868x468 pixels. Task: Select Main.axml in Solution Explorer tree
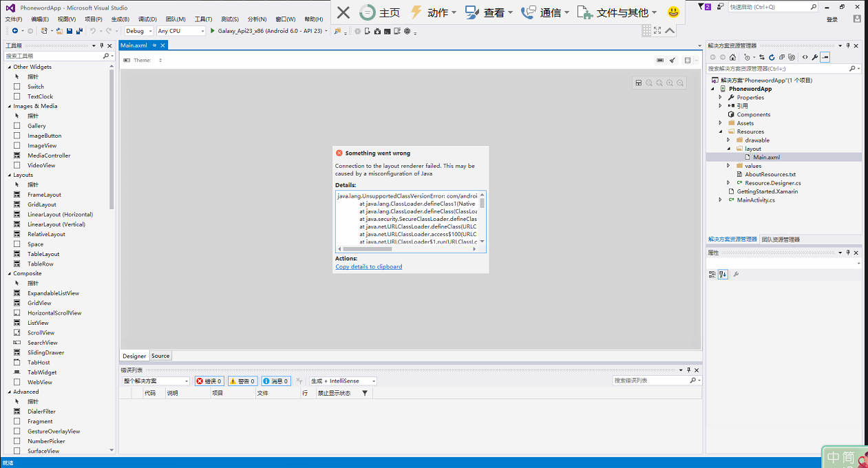click(766, 157)
